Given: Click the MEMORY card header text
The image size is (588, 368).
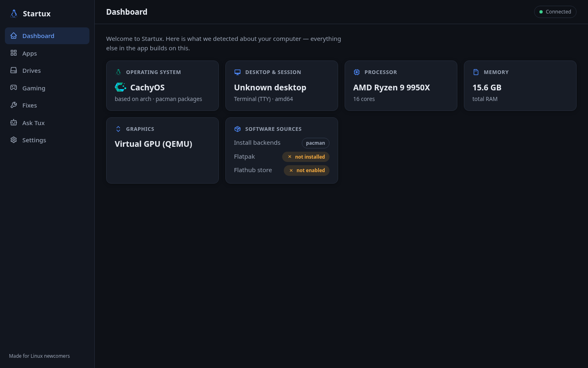Looking at the screenshot, I should click(496, 72).
